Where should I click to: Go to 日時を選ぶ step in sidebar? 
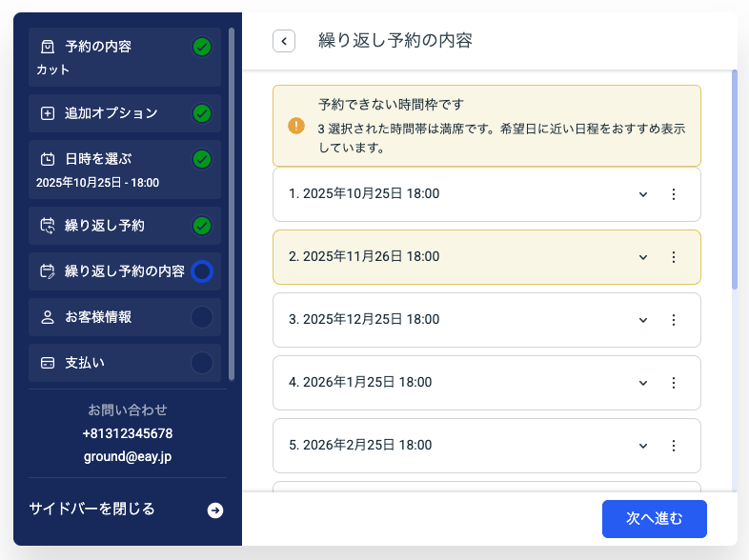(99, 159)
